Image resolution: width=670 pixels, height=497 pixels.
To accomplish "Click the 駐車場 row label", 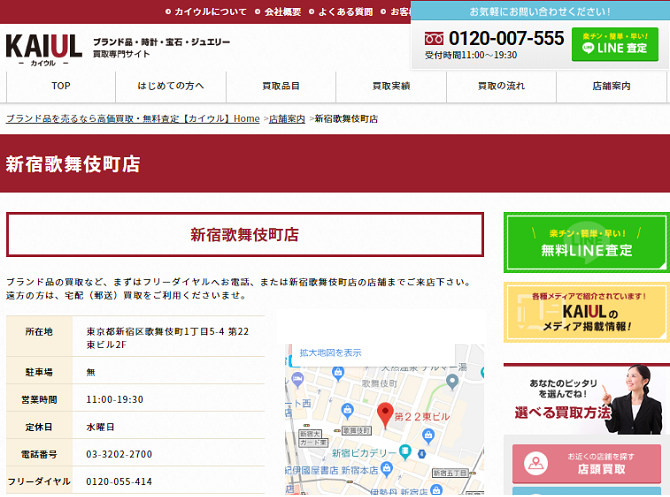I will click(39, 372).
